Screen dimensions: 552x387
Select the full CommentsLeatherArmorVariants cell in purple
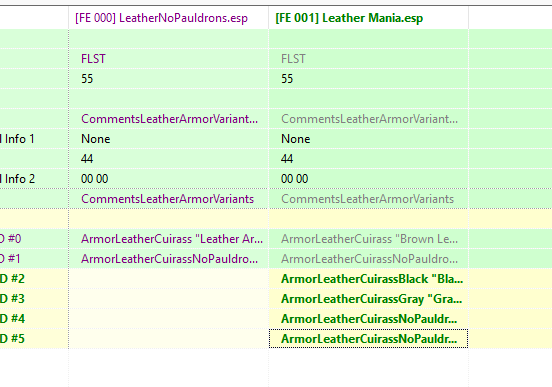coord(168,199)
